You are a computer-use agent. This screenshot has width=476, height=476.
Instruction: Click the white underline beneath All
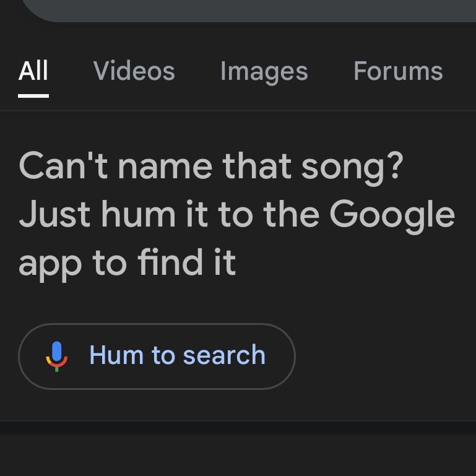pos(33,96)
